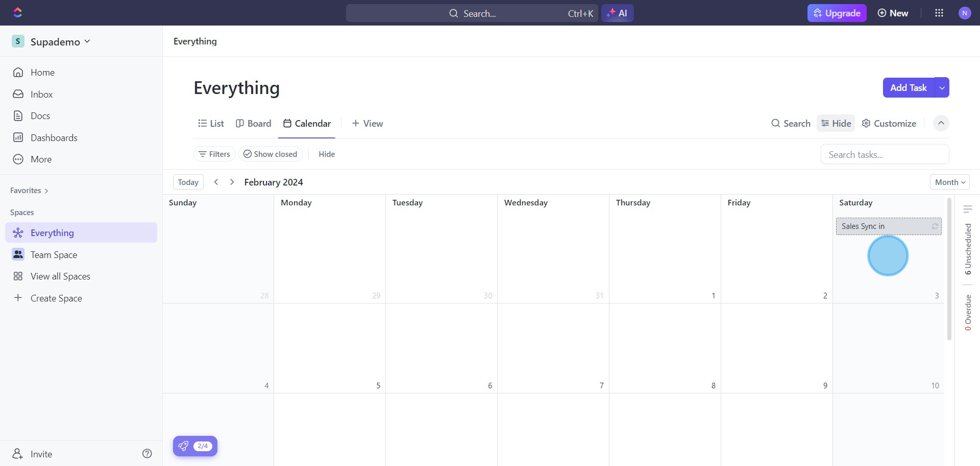Select the Calendar view tab
Image resolution: width=980 pixels, height=466 pixels.
point(307,124)
